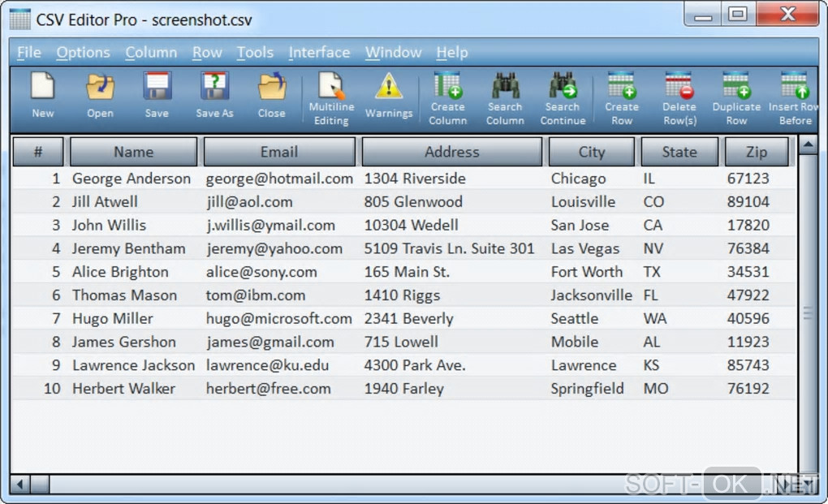Open the Window menu
The image size is (828, 504).
[x=394, y=52]
